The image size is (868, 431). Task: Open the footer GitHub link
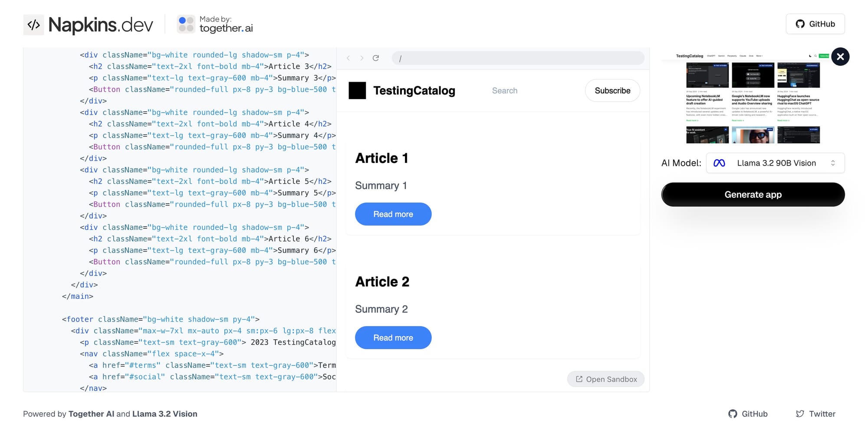[x=748, y=414]
